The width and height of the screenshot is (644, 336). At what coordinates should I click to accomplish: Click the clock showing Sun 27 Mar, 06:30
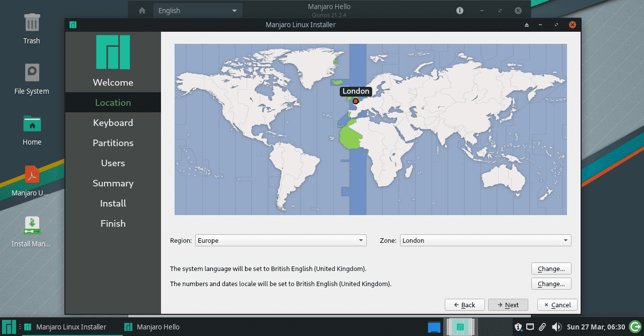click(596, 327)
